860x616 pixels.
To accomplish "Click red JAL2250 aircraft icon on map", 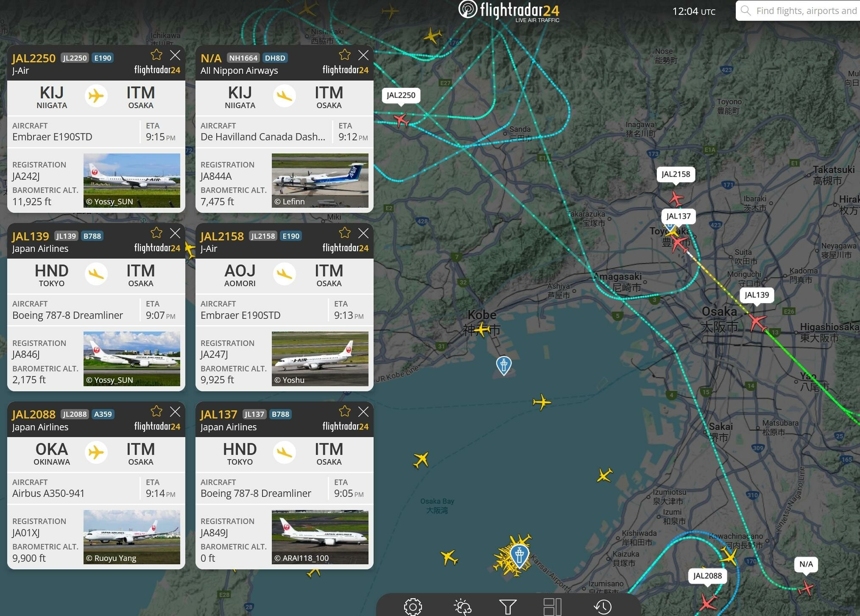I will tap(401, 120).
